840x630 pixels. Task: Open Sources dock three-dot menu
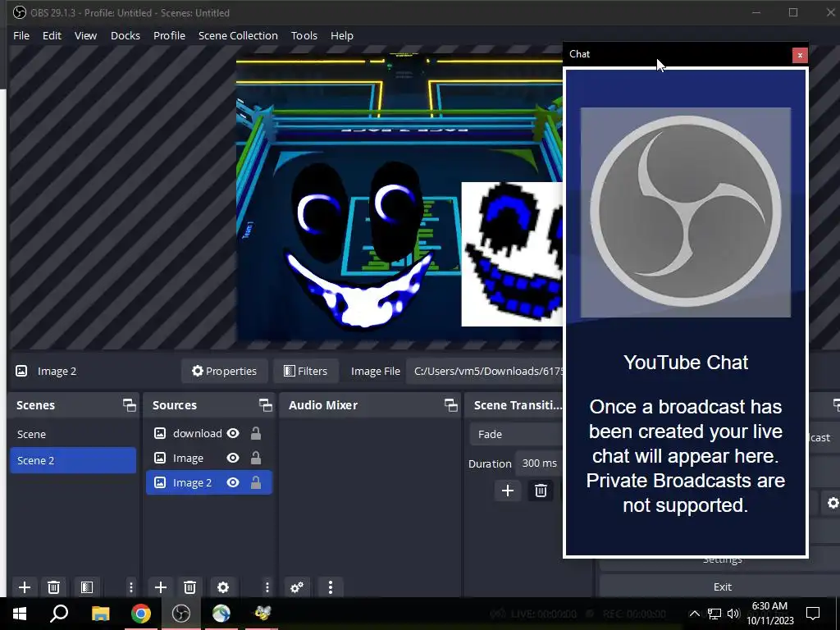click(x=267, y=587)
